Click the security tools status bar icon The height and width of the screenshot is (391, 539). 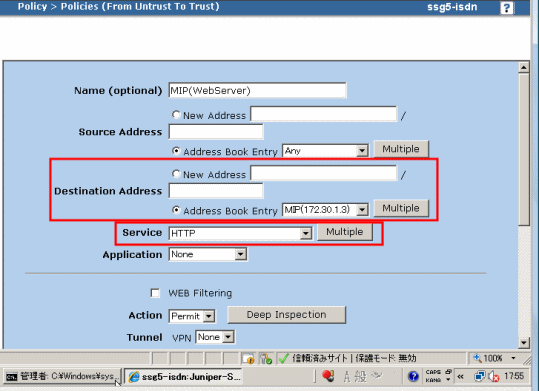(x=265, y=359)
